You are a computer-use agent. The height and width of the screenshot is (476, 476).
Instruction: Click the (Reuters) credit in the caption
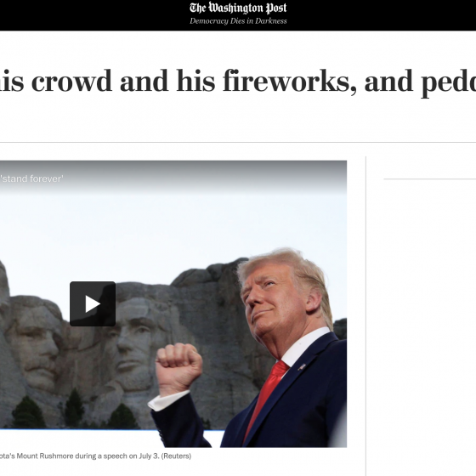(x=176, y=456)
